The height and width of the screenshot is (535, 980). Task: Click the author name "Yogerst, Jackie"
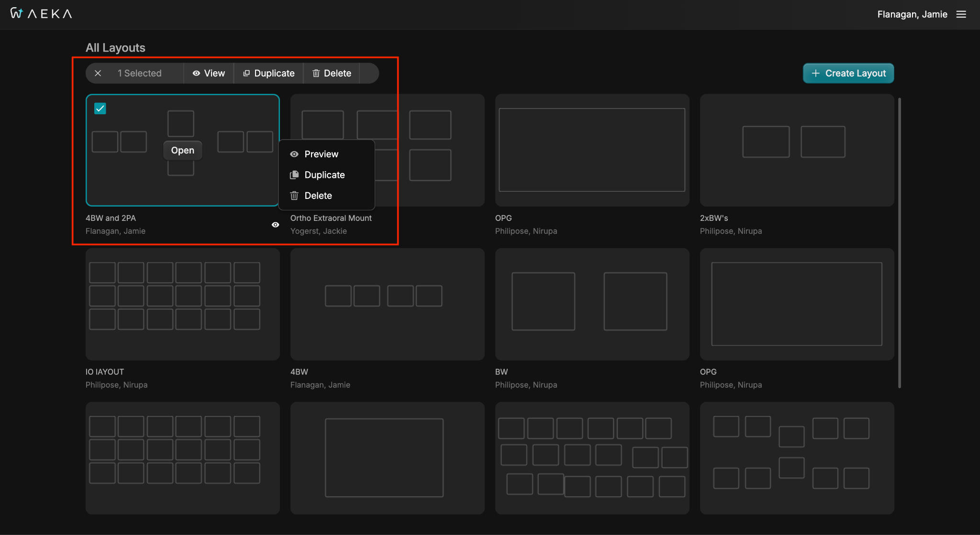(319, 231)
